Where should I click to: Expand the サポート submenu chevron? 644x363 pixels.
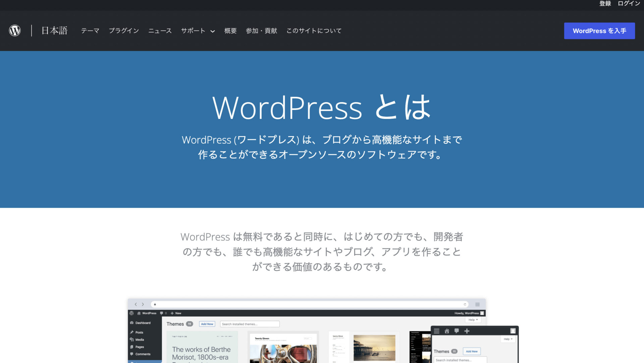213,31
